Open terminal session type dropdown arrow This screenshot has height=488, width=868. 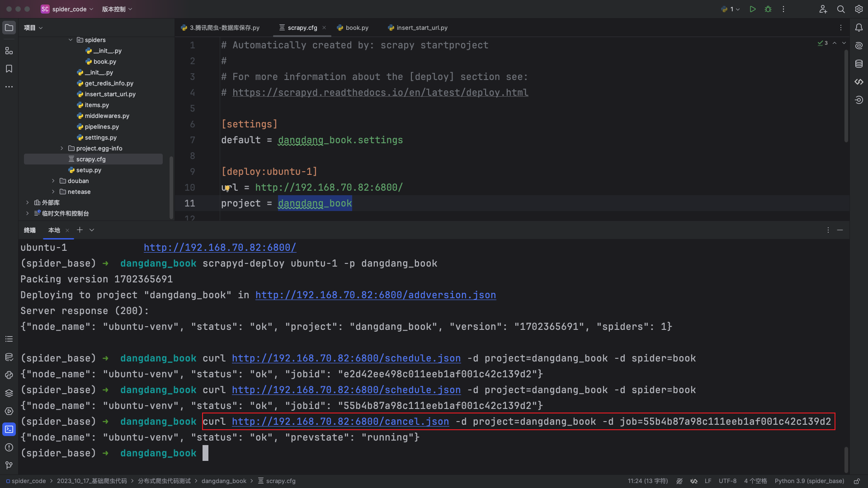pyautogui.click(x=92, y=230)
